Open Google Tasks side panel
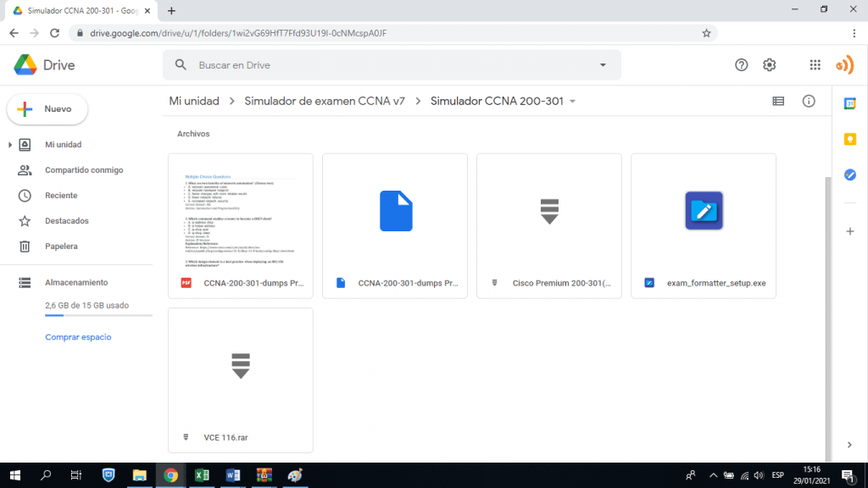 tap(849, 175)
